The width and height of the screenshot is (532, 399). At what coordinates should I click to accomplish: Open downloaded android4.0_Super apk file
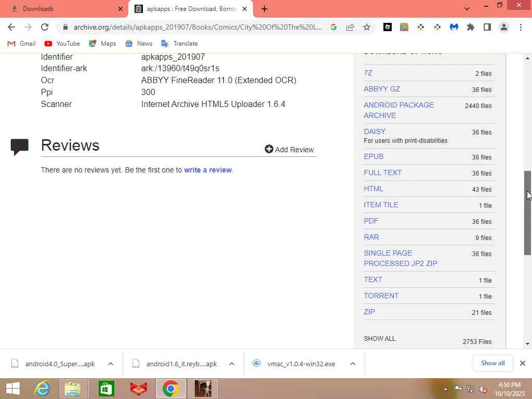tap(54, 364)
